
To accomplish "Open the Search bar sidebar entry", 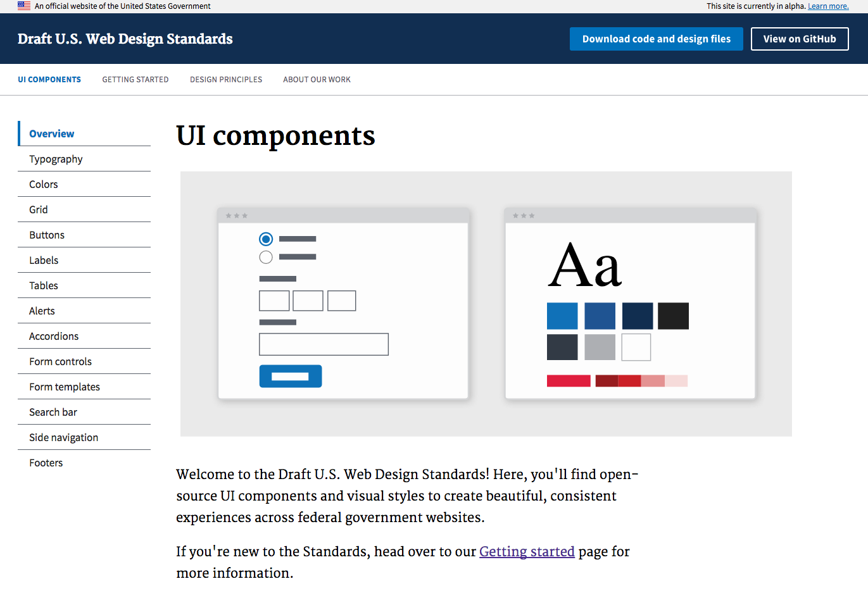I will click(84, 412).
